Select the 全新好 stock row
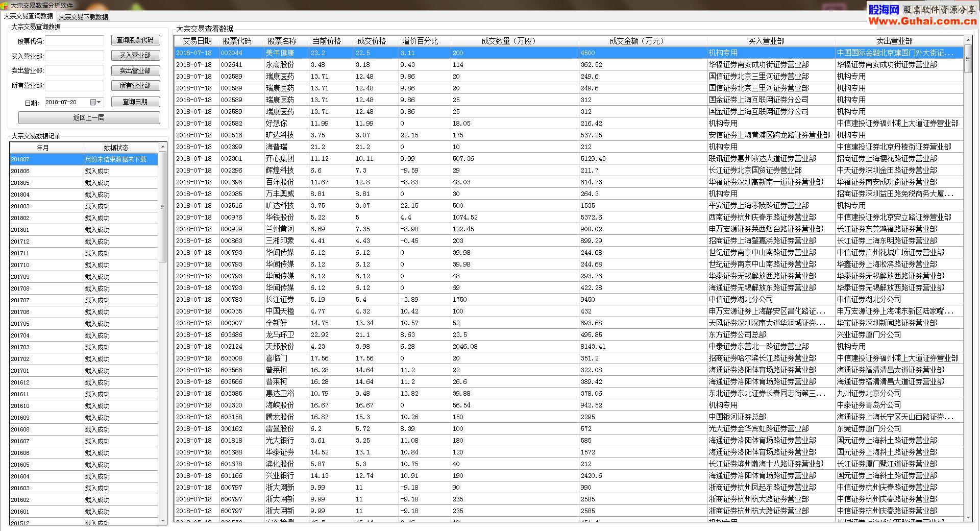 (569, 323)
